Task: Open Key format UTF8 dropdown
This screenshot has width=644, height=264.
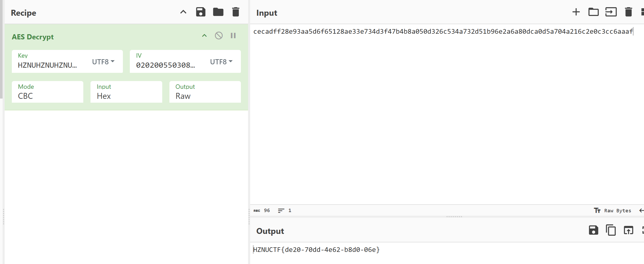Action: (103, 62)
